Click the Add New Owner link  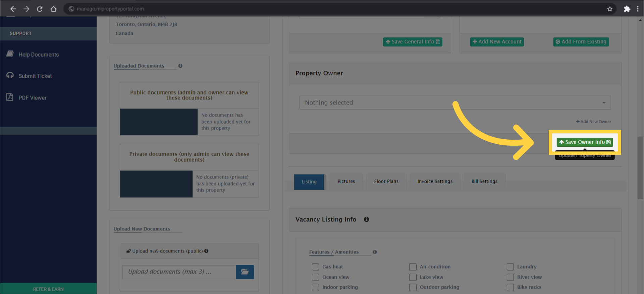tap(594, 122)
